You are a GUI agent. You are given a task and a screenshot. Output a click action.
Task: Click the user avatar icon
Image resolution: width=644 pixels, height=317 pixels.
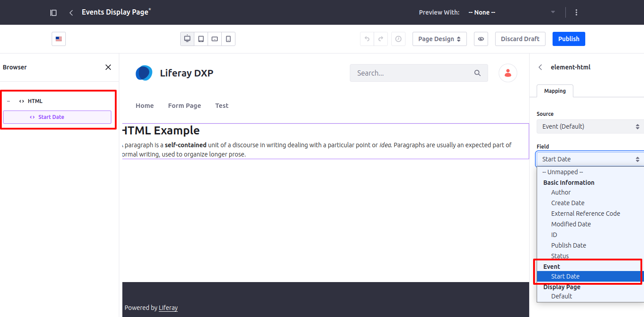tap(508, 73)
